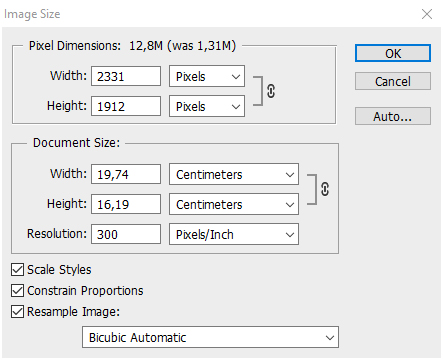Click the Auto... button
Image resolution: width=444 pixels, height=360 pixels.
coord(393,116)
